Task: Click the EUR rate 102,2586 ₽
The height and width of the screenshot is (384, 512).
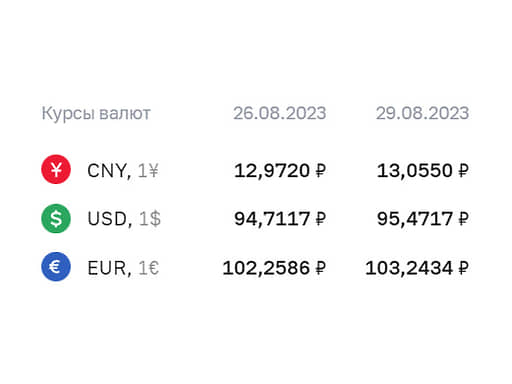Action: [274, 268]
